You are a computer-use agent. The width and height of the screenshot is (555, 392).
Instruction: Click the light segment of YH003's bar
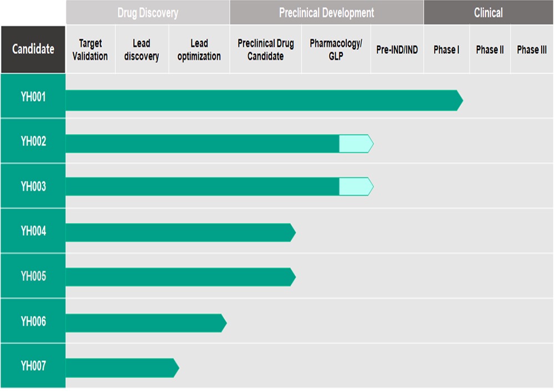pyautogui.click(x=354, y=187)
